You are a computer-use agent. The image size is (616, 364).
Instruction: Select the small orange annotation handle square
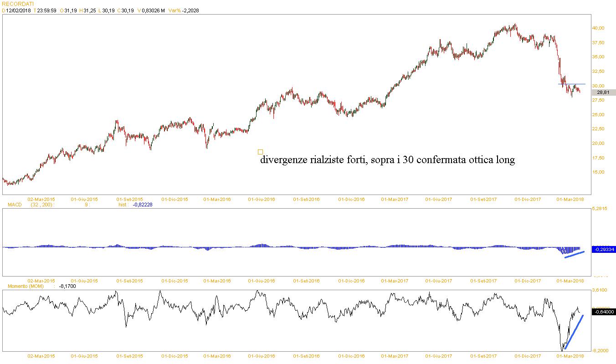260,152
